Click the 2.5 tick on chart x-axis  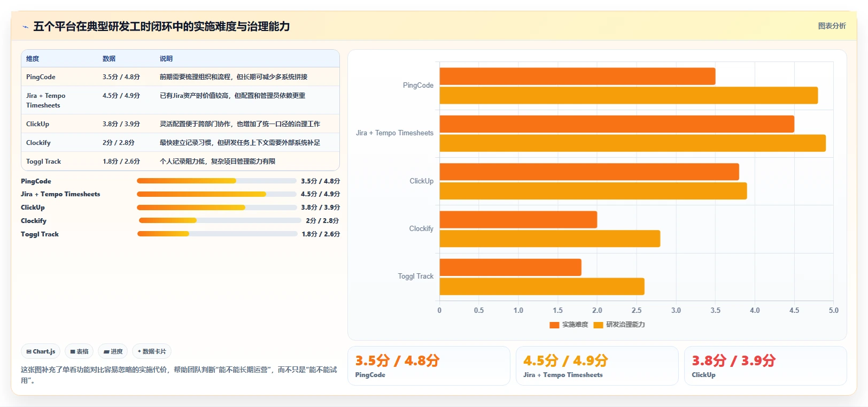637,310
